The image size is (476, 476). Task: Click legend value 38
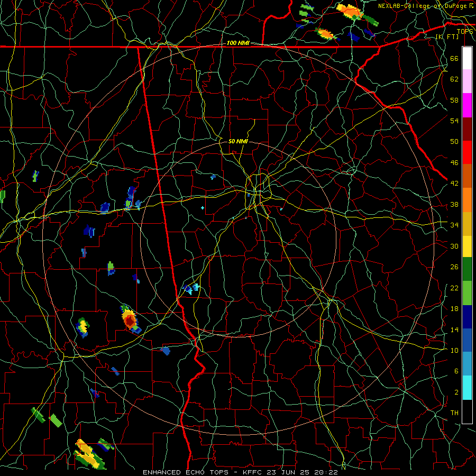454,204
